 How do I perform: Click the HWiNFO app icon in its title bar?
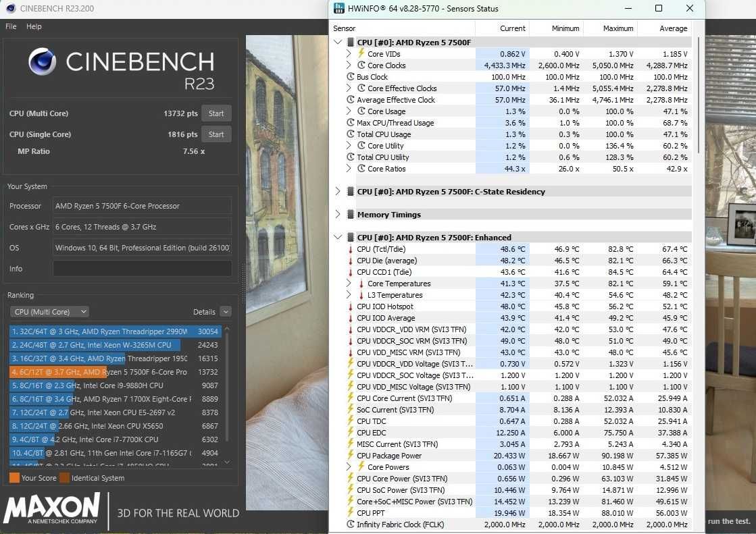coord(339,8)
